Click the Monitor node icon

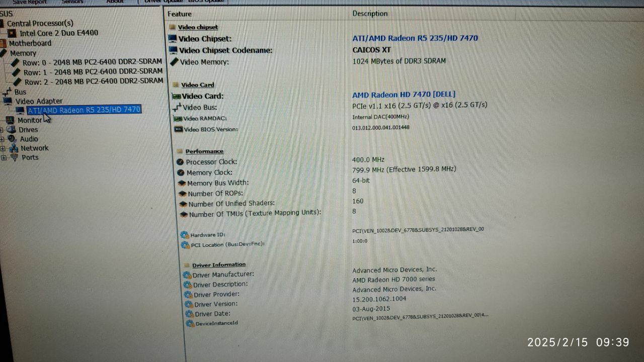pos(10,120)
